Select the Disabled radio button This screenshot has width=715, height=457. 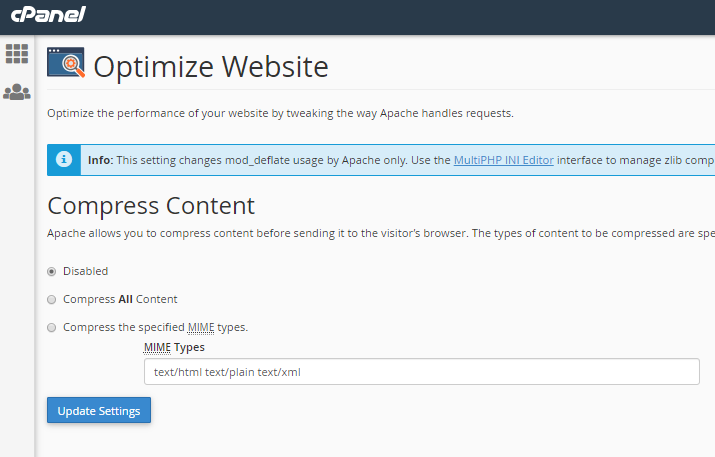tap(52, 272)
